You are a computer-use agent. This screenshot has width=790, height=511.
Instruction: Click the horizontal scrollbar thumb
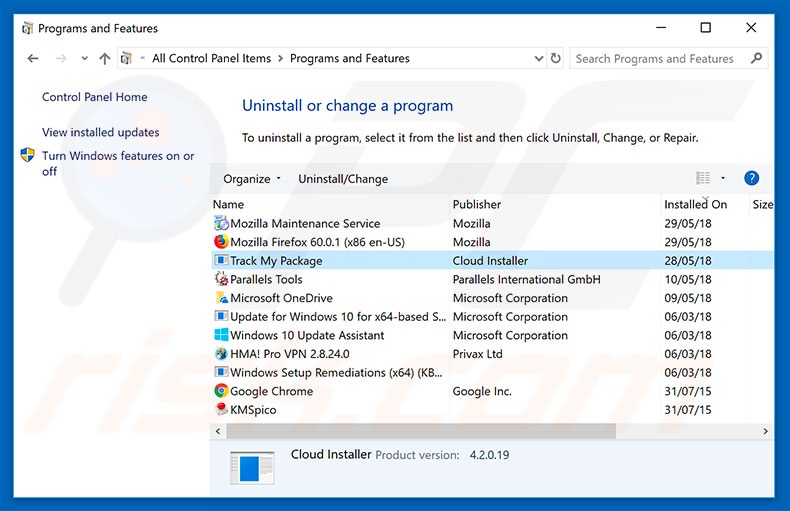coord(421,431)
